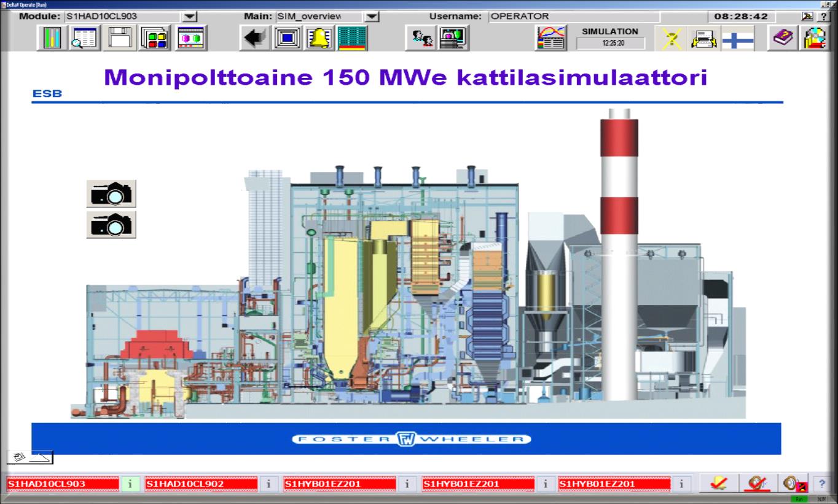This screenshot has width=838, height=504.
Task: Expand the Module dropdown arrow
Action: 190,17
